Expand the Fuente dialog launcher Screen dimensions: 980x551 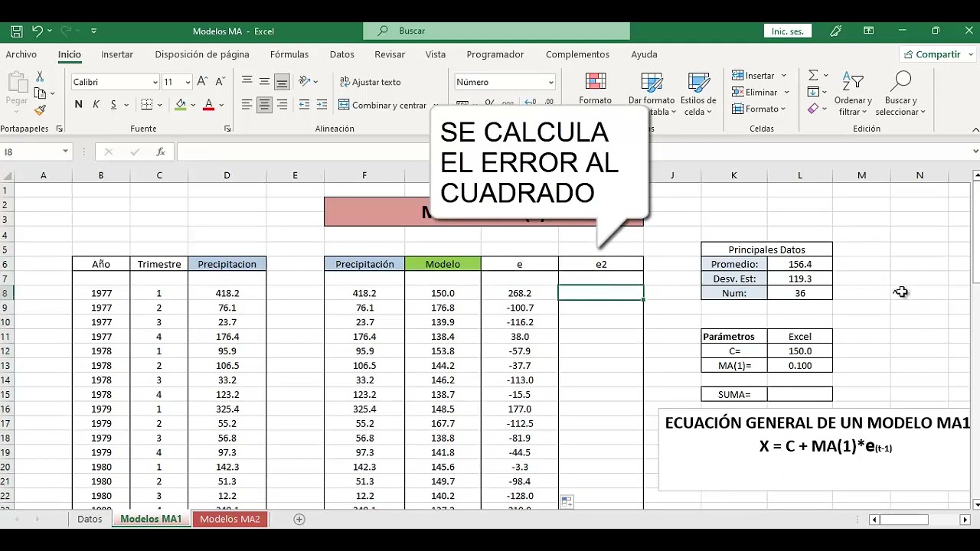(x=227, y=129)
